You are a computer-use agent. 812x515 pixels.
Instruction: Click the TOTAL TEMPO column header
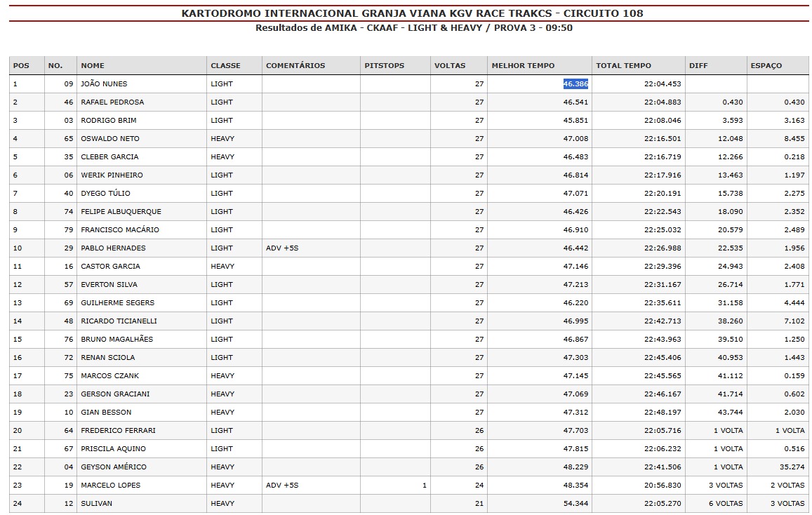[x=638, y=66]
